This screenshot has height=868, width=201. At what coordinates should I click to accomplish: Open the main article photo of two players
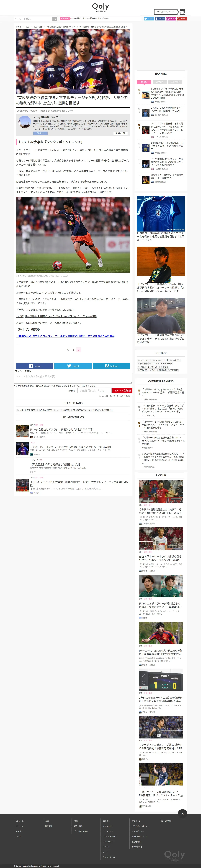pos(73,61)
